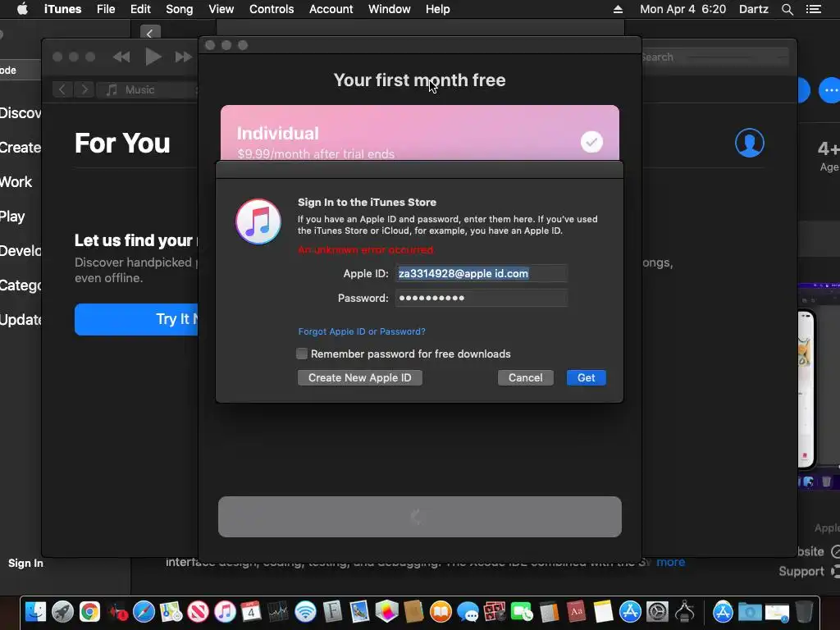The height and width of the screenshot is (630, 840).
Task: Open the Trash in the Dock
Action: (804, 611)
